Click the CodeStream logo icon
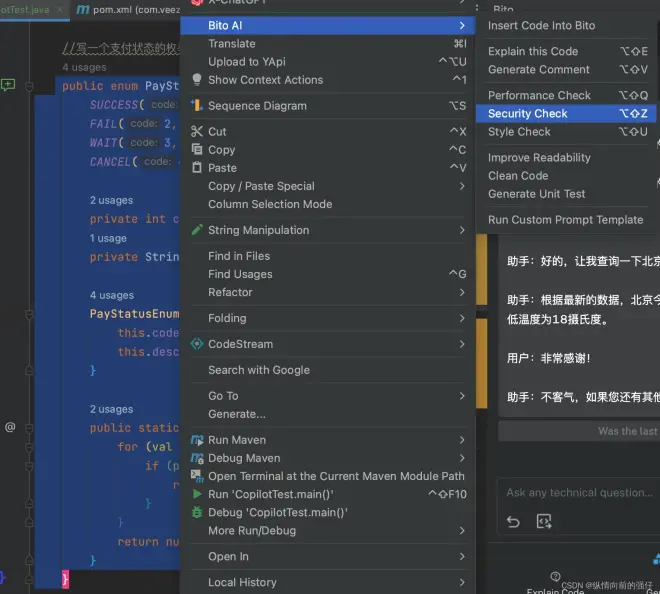 pyautogui.click(x=197, y=344)
